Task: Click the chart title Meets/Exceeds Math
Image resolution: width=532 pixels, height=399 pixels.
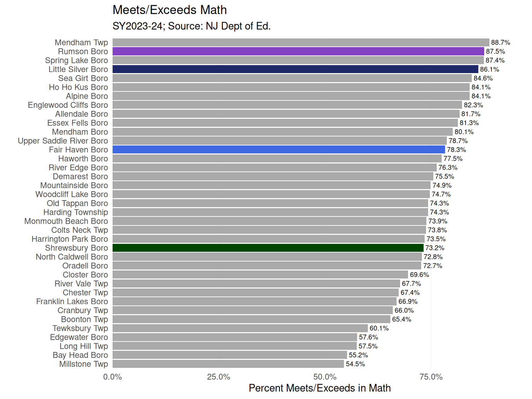Action: click(x=170, y=10)
